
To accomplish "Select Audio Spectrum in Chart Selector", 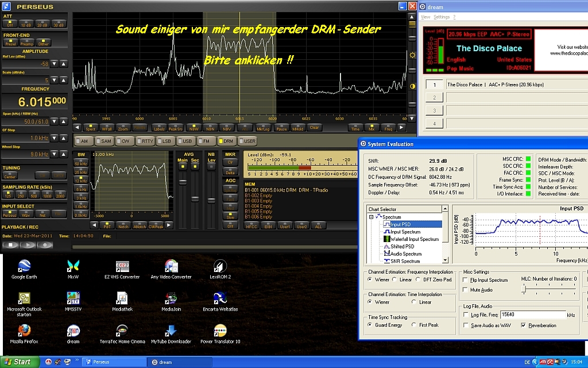I will coord(406,254).
